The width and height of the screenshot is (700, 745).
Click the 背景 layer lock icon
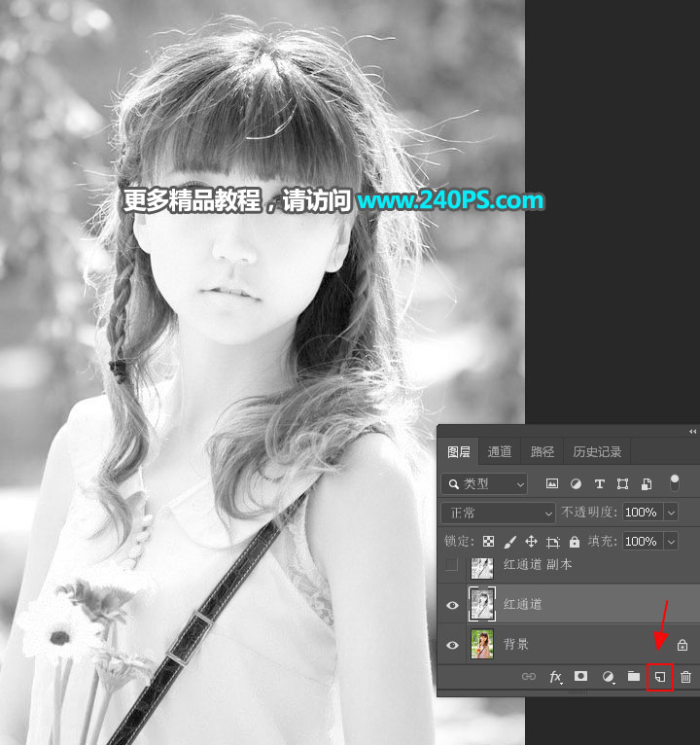click(x=682, y=645)
